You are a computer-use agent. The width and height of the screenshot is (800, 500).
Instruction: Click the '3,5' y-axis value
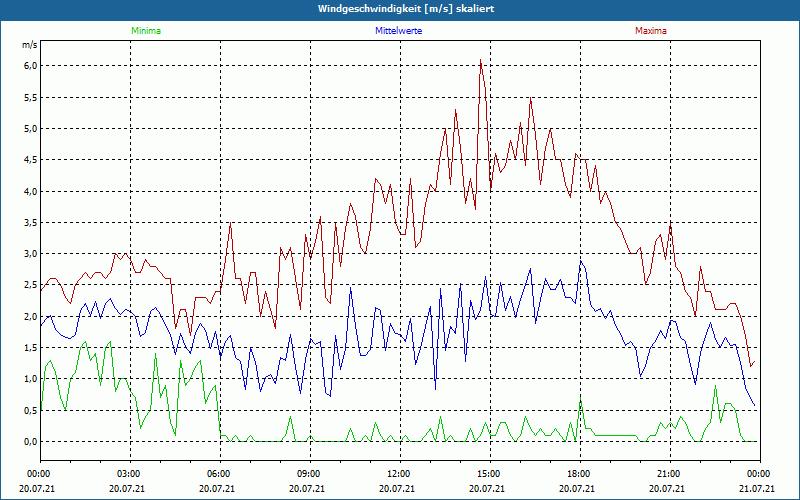pyautogui.click(x=31, y=222)
